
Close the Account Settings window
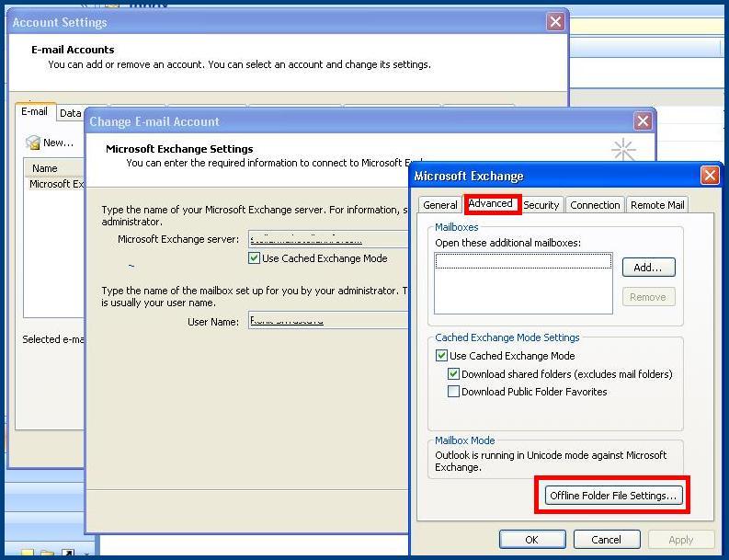555,22
